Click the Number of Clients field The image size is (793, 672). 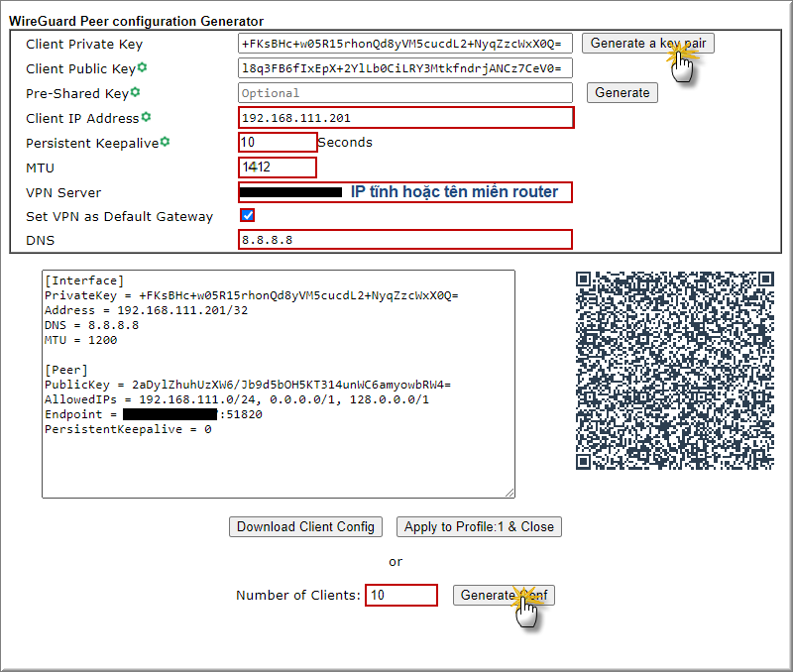coord(401,595)
